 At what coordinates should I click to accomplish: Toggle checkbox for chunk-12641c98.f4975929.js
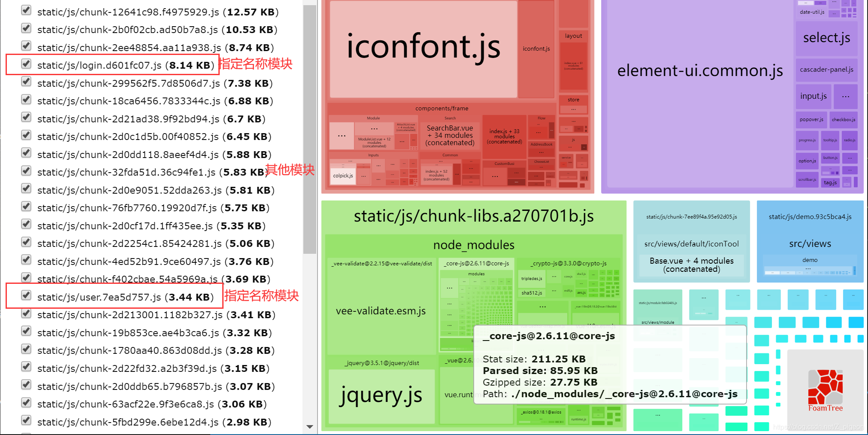26,10
